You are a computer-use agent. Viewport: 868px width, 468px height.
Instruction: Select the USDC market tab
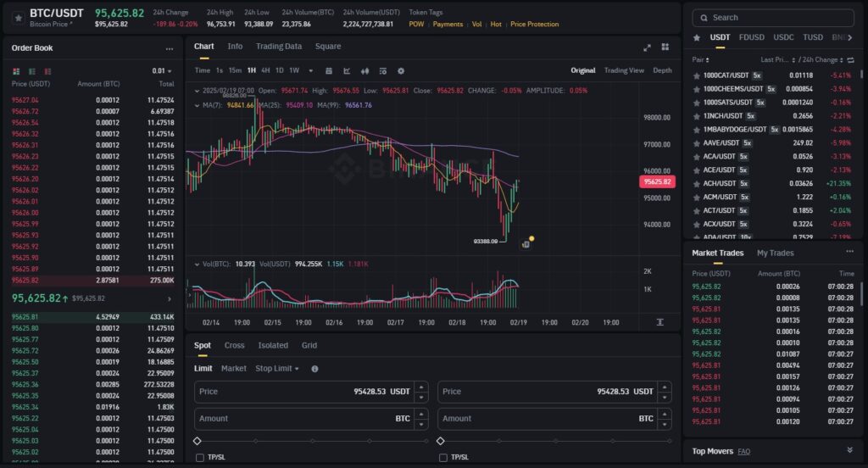coord(783,37)
